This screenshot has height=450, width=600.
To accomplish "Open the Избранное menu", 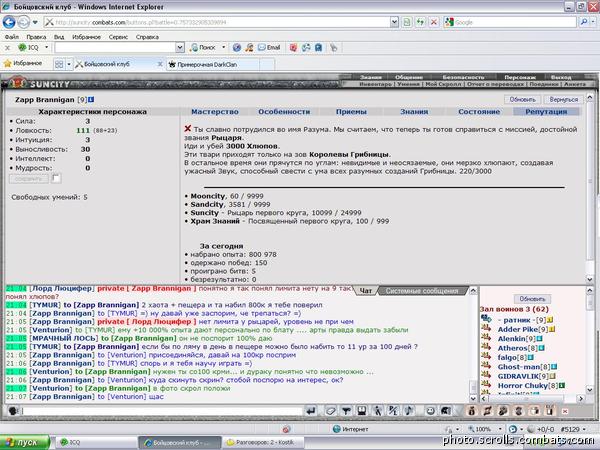I will 86,37.
